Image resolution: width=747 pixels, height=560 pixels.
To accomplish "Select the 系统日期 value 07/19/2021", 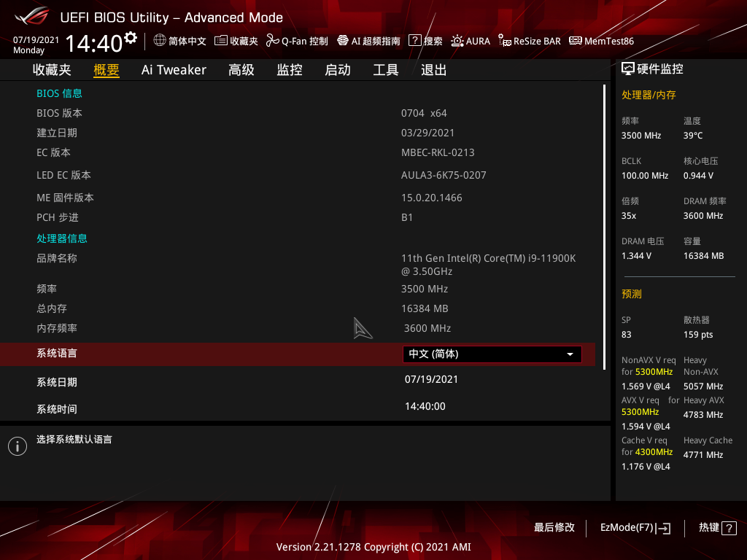I will [431, 379].
